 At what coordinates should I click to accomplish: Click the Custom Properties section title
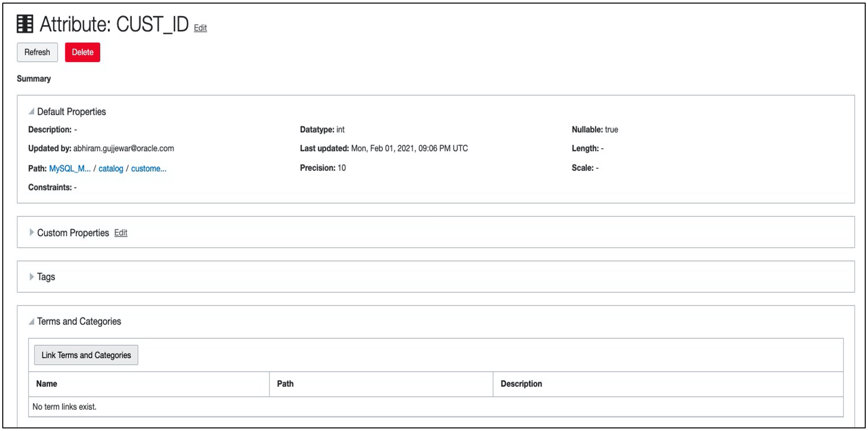coord(73,233)
